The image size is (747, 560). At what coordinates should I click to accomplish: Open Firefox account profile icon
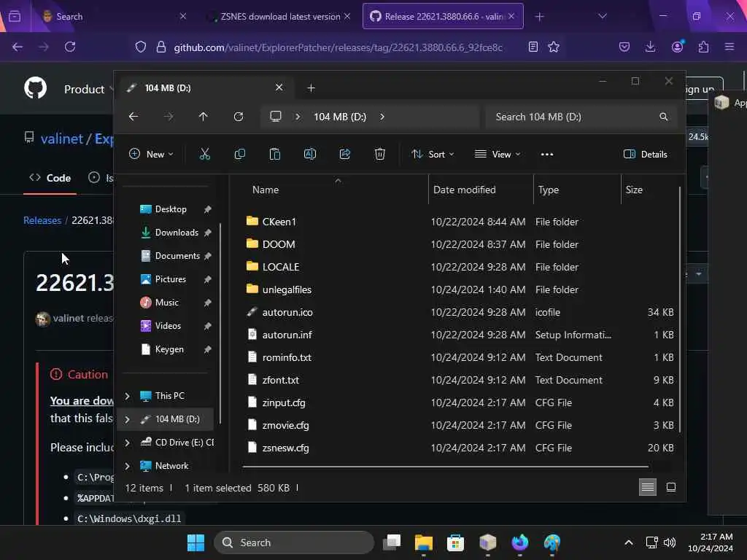(x=677, y=47)
